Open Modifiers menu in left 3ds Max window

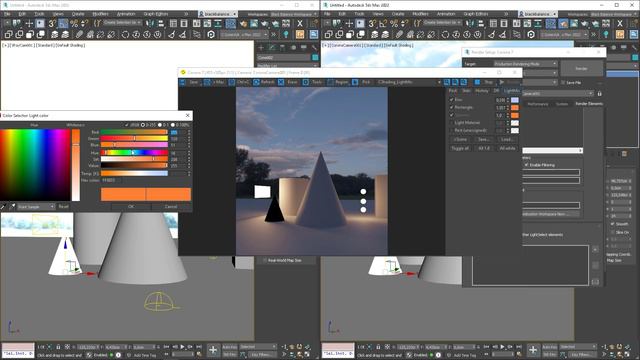point(100,14)
